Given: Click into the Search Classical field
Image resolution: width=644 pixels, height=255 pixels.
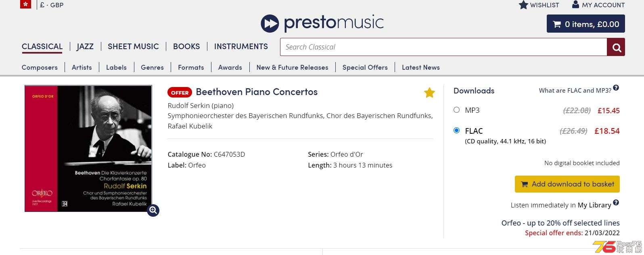Looking at the screenshot, I should tap(443, 47).
